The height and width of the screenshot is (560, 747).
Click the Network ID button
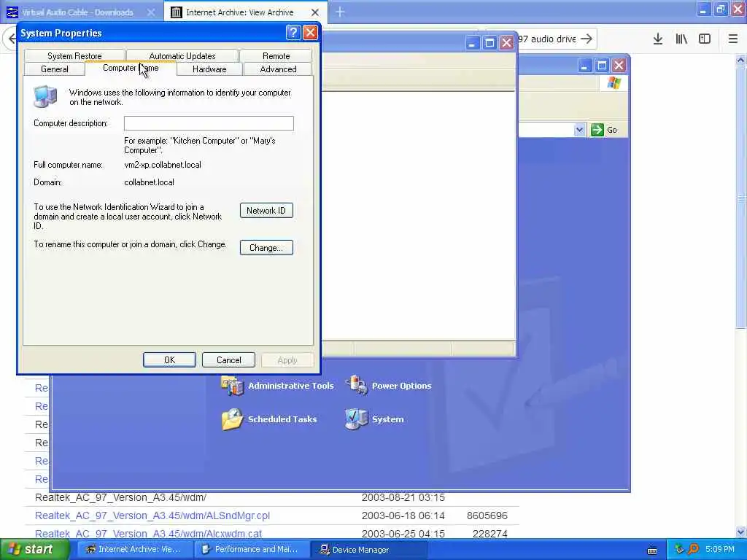[266, 211]
